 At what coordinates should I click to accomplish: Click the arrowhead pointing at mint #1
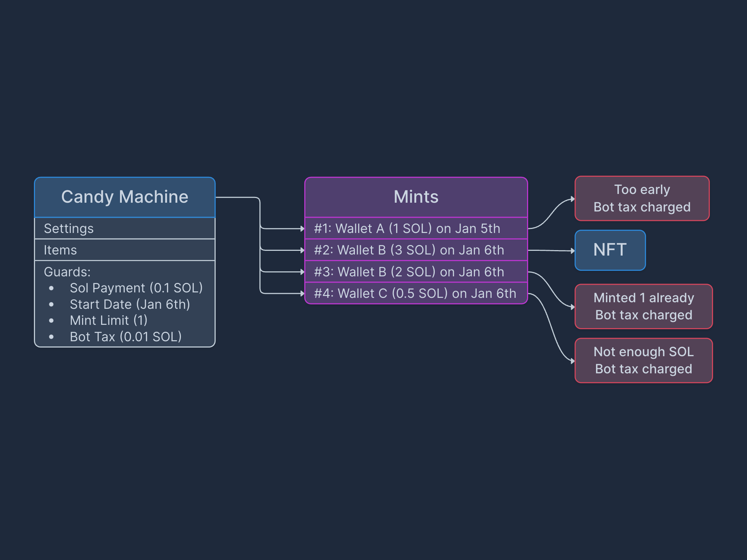point(302,229)
